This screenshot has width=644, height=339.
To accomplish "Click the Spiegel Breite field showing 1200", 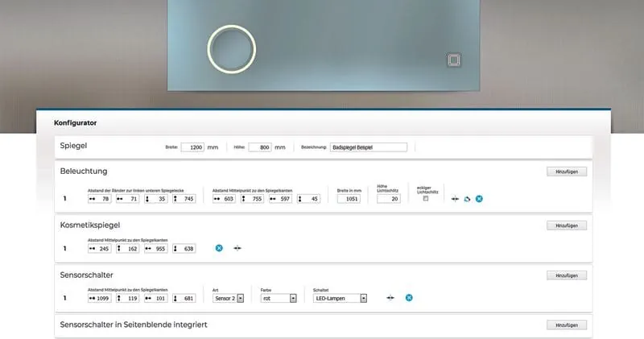I will point(193,147).
